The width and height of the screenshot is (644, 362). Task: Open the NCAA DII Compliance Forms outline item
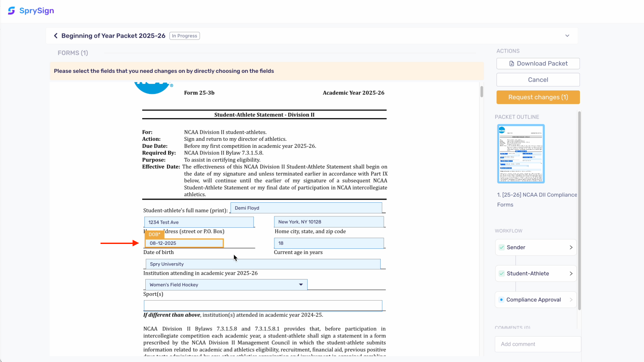tap(536, 199)
